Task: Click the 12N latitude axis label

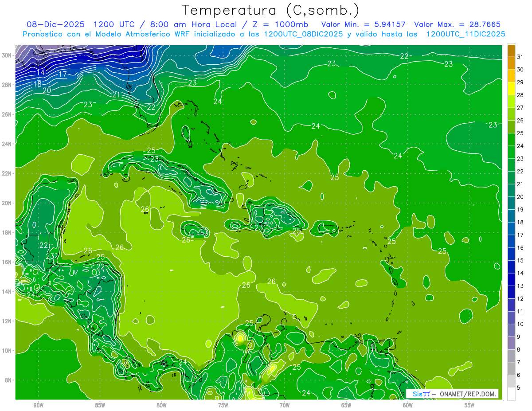Action: [7, 321]
